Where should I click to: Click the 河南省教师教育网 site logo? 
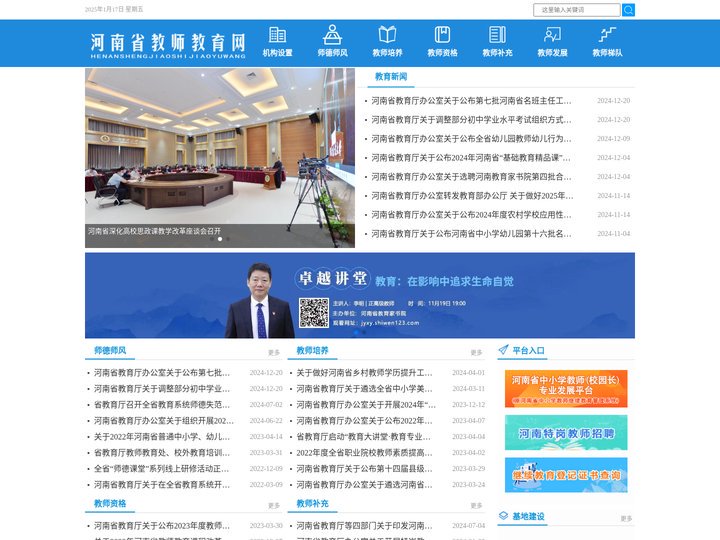(x=168, y=45)
